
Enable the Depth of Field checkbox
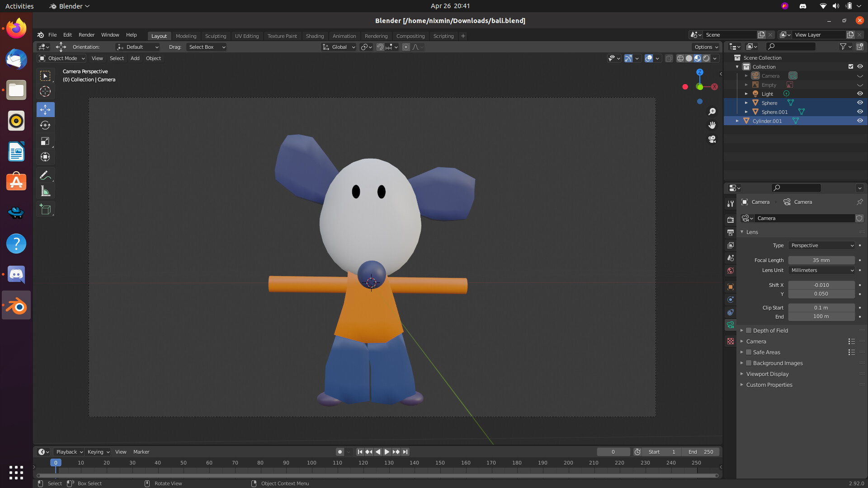pyautogui.click(x=749, y=330)
